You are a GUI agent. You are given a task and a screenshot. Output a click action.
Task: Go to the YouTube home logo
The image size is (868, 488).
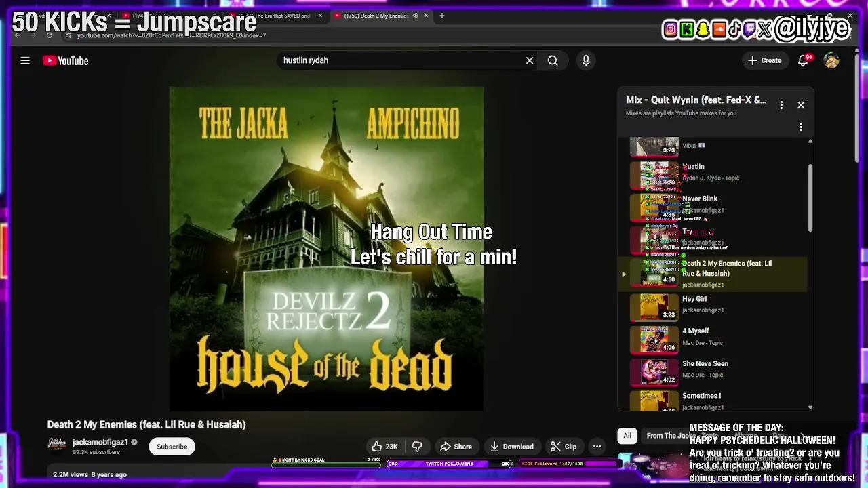click(66, 60)
